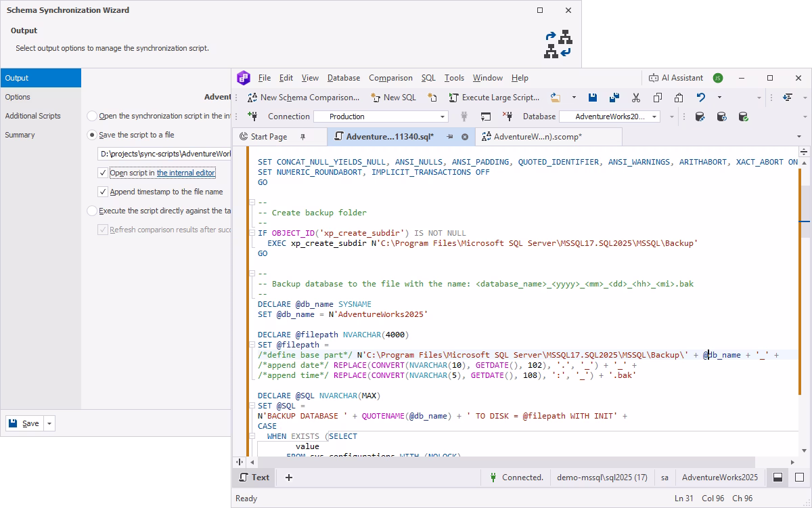Viewport: 812px width, 508px height.
Task: Click the Text view tab button
Action: (x=254, y=478)
